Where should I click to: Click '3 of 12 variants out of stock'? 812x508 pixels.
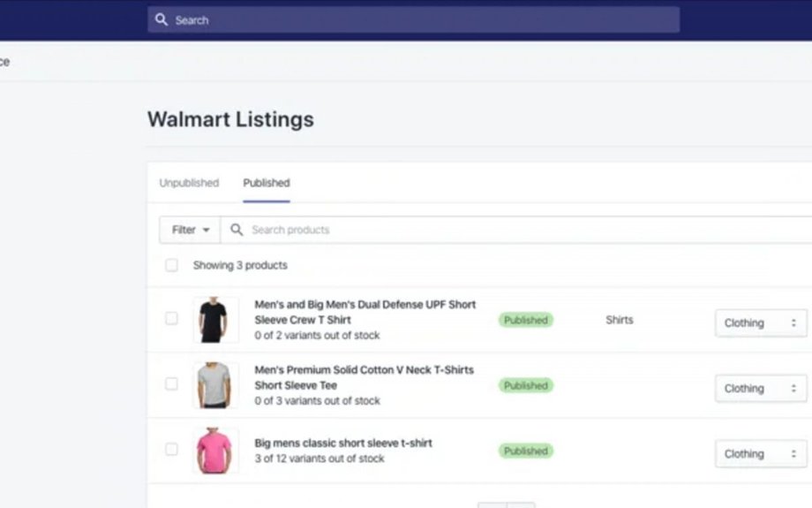319,459
